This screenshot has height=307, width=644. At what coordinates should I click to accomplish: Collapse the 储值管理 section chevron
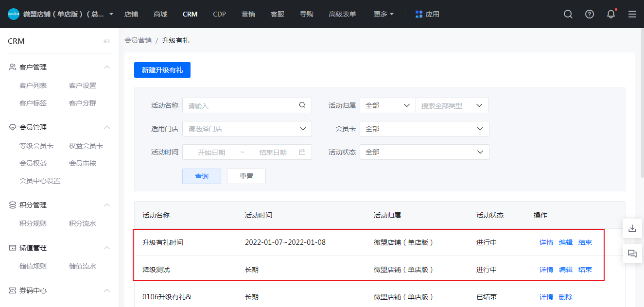coord(107,248)
